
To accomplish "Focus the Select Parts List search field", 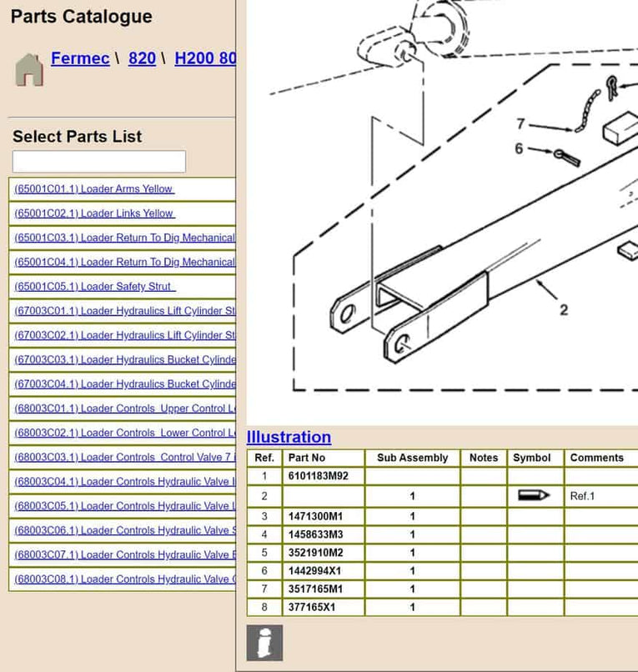I will [99, 162].
